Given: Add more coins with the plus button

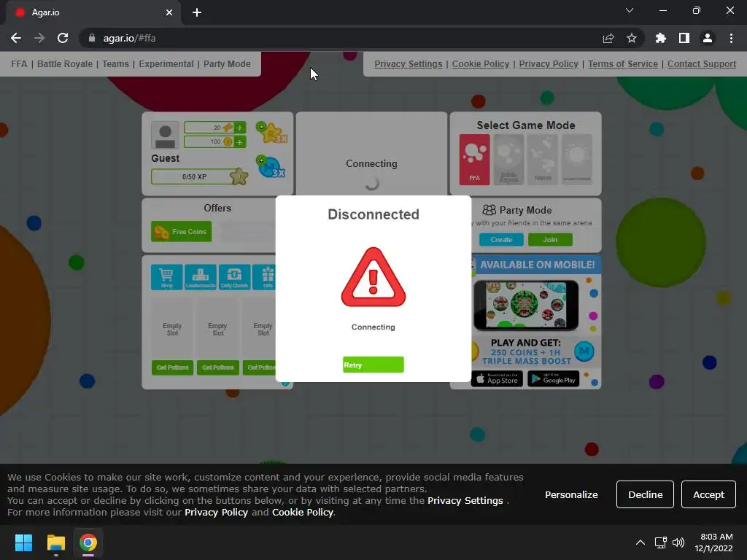Looking at the screenshot, I should [x=239, y=142].
